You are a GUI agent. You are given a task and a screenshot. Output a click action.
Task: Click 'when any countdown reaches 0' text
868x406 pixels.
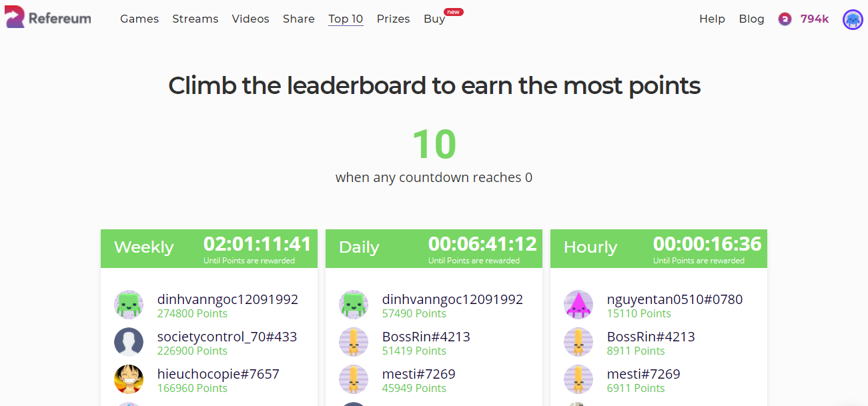click(x=434, y=177)
